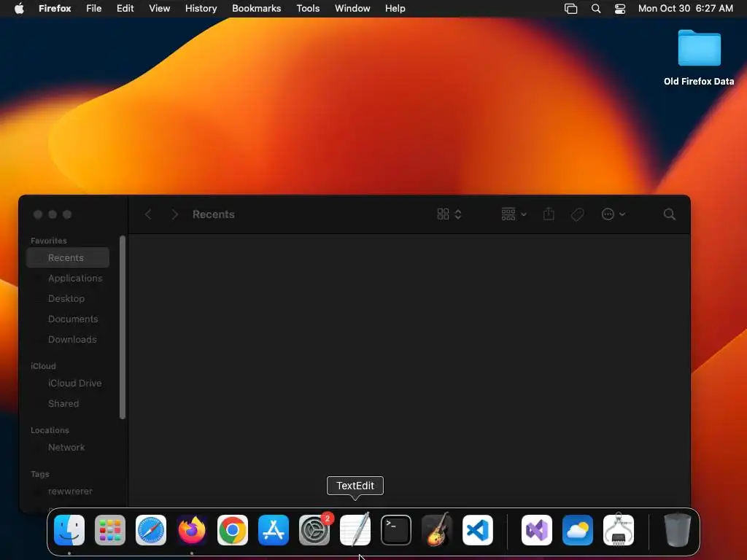Open the Spotlight search menu bar icon
Viewport: 747px width, 560px height.
(x=595, y=9)
